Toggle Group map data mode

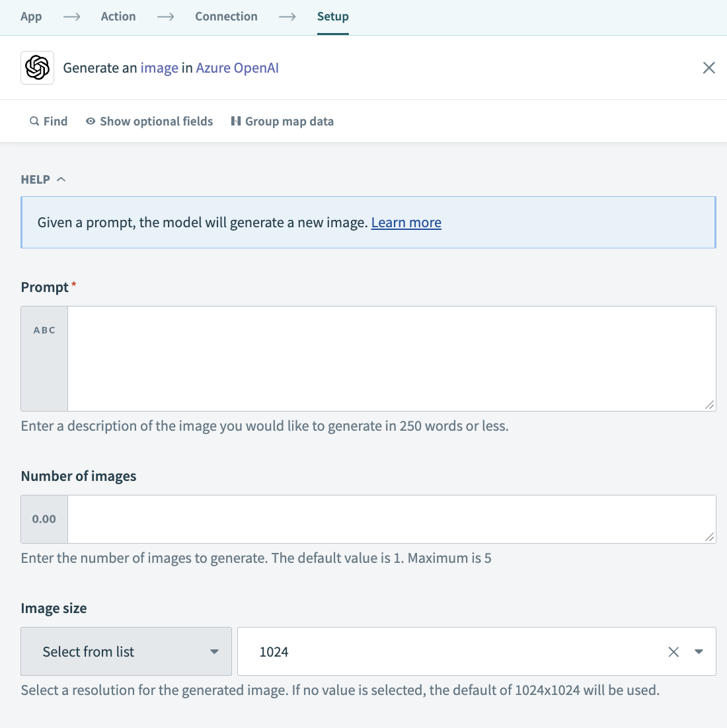tap(289, 121)
